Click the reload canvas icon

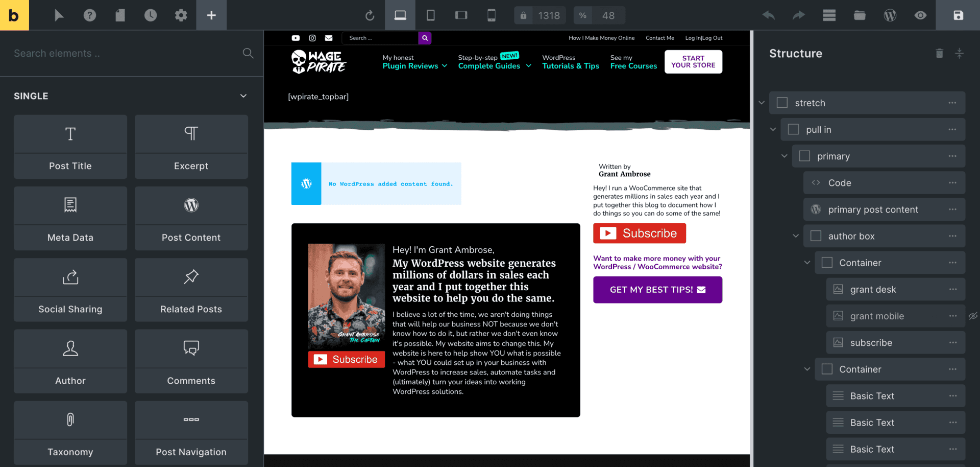tap(370, 16)
